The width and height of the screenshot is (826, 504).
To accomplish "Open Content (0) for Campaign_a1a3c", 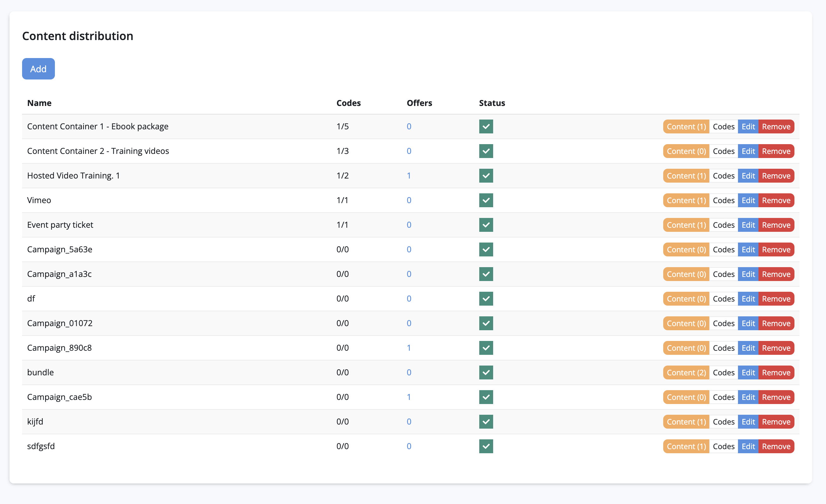I will click(686, 274).
